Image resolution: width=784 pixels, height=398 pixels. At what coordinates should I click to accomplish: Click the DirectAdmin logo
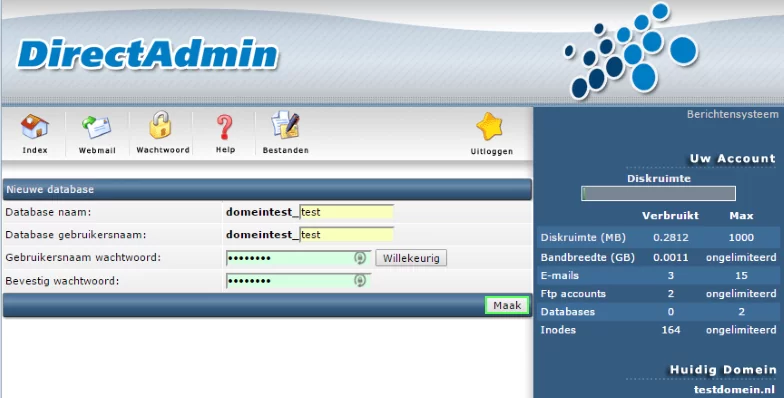(x=148, y=54)
